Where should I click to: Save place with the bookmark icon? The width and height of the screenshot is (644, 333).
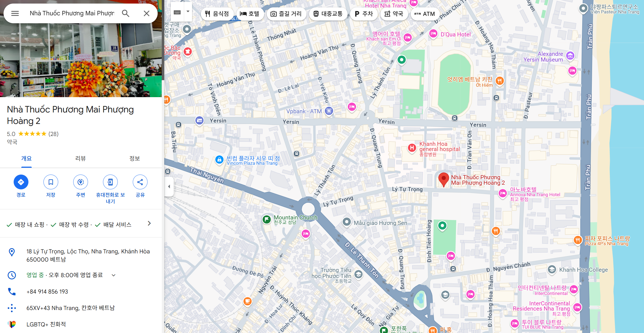click(51, 182)
